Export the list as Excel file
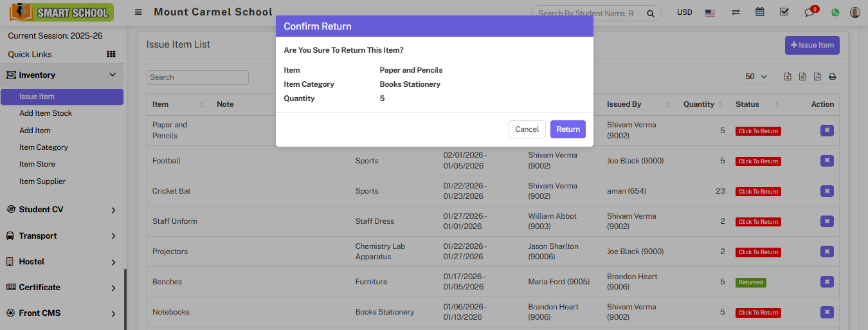 [x=788, y=77]
